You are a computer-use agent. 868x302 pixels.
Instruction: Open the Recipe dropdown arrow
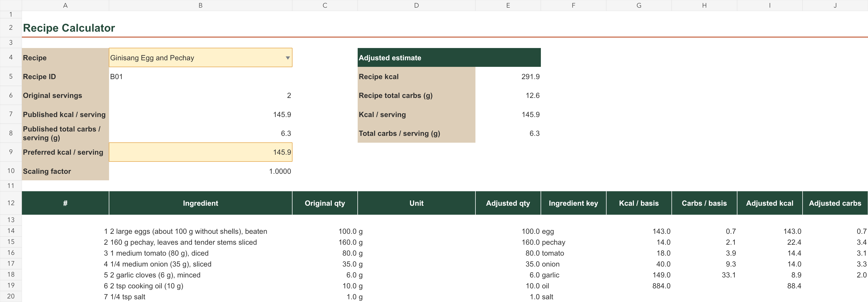[287, 58]
